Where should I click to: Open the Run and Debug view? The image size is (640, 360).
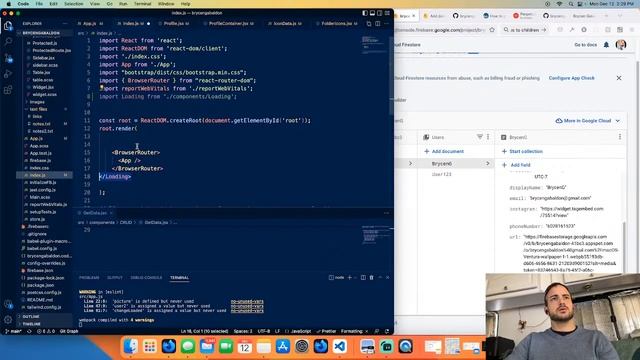[x=8, y=74]
